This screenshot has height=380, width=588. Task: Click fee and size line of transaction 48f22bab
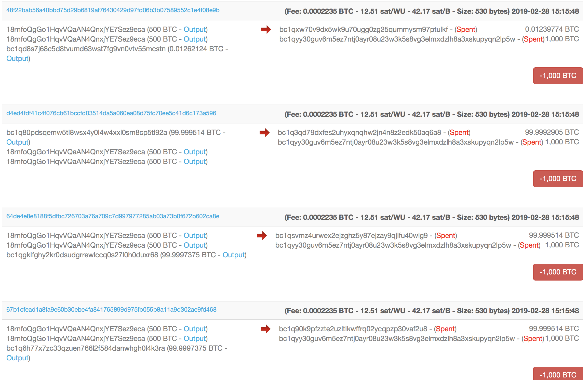432,11
